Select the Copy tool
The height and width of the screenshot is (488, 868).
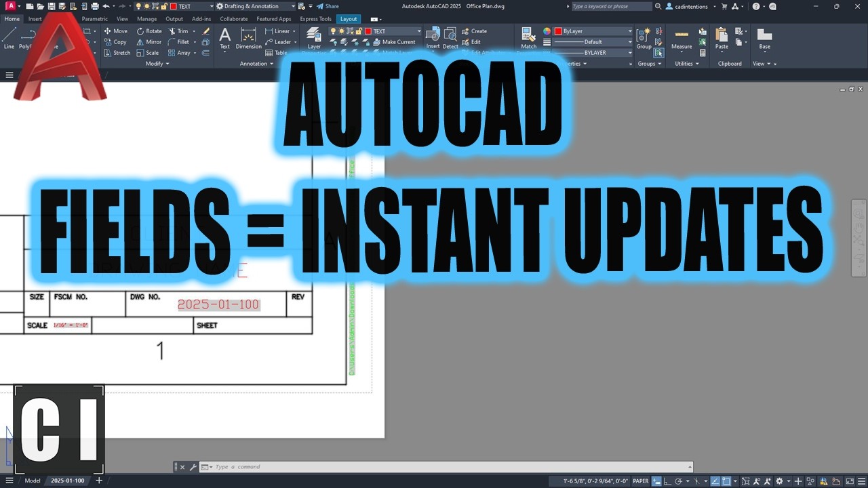(x=115, y=42)
